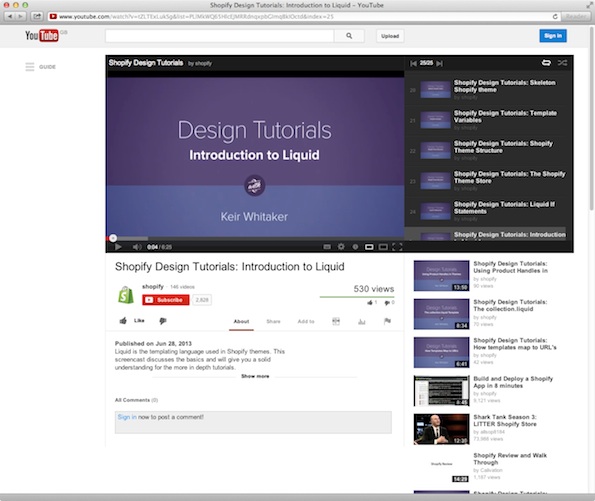Select the About tab
Screen dimensions: 595x501
click(241, 321)
